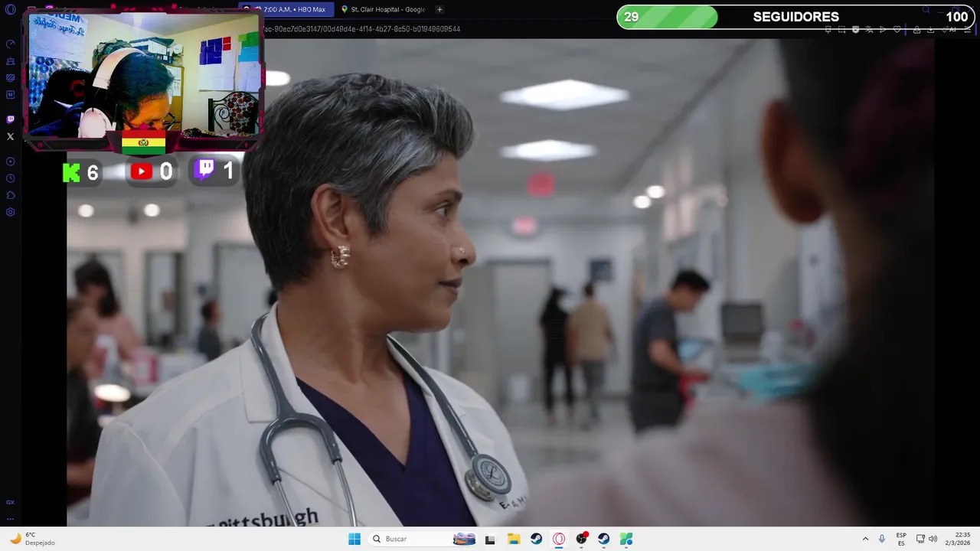The height and width of the screenshot is (551, 980).
Task: Open the Opera GX main menu logo
Action: click(x=10, y=9)
